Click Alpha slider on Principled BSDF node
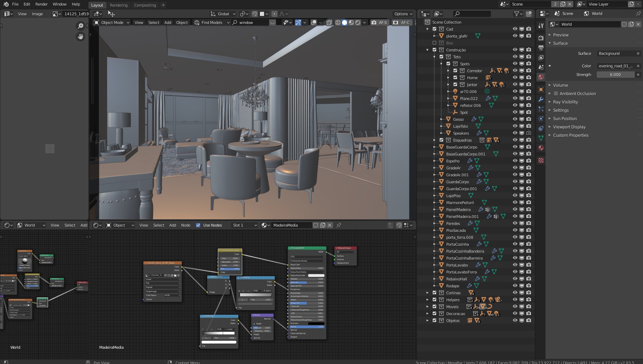The height and width of the screenshot is (364, 643). [x=307, y=327]
